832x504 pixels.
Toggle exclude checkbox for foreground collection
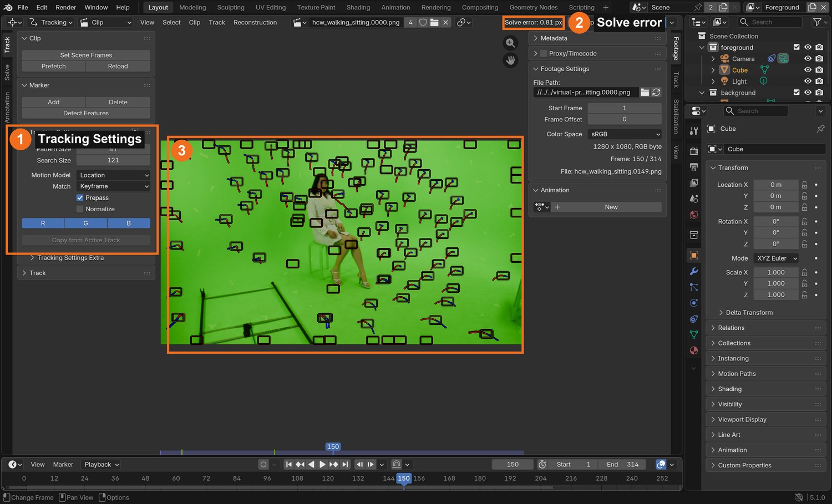pos(797,47)
